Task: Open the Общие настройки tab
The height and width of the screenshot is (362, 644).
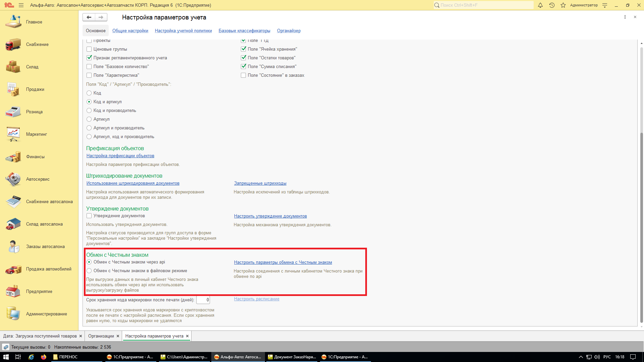Action: [x=130, y=31]
